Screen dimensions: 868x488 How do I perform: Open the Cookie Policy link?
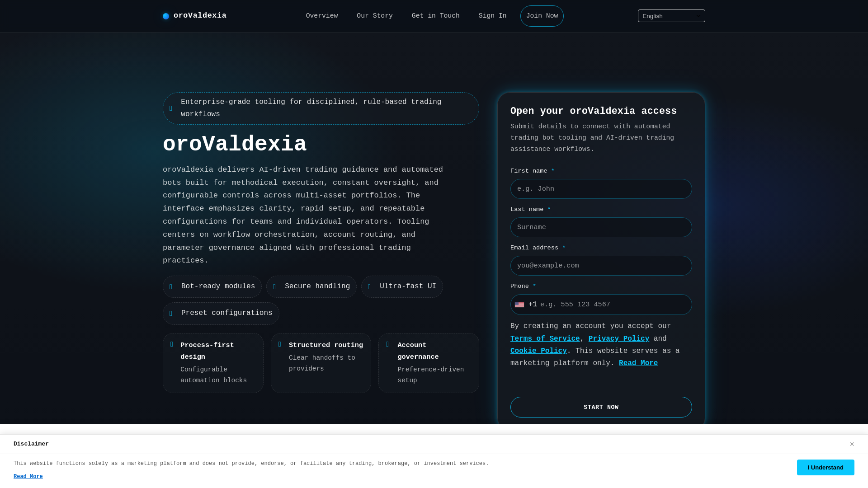click(538, 351)
